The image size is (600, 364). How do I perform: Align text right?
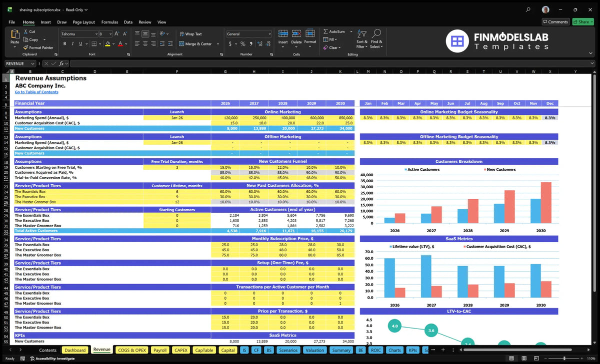coord(153,44)
